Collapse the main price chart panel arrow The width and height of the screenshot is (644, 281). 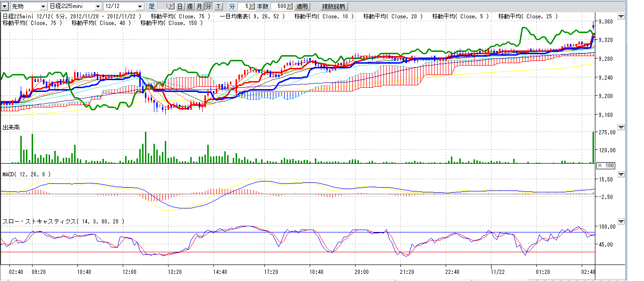pyautogui.click(x=621, y=17)
